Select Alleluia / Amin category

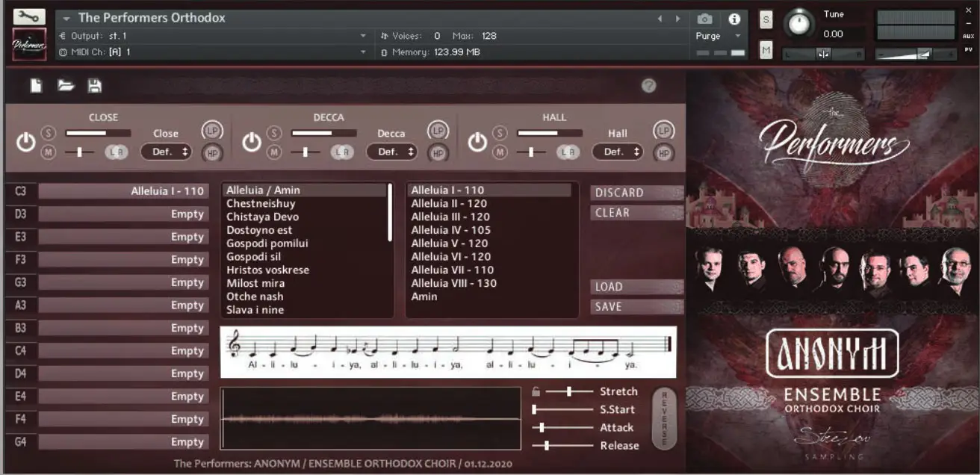(305, 190)
